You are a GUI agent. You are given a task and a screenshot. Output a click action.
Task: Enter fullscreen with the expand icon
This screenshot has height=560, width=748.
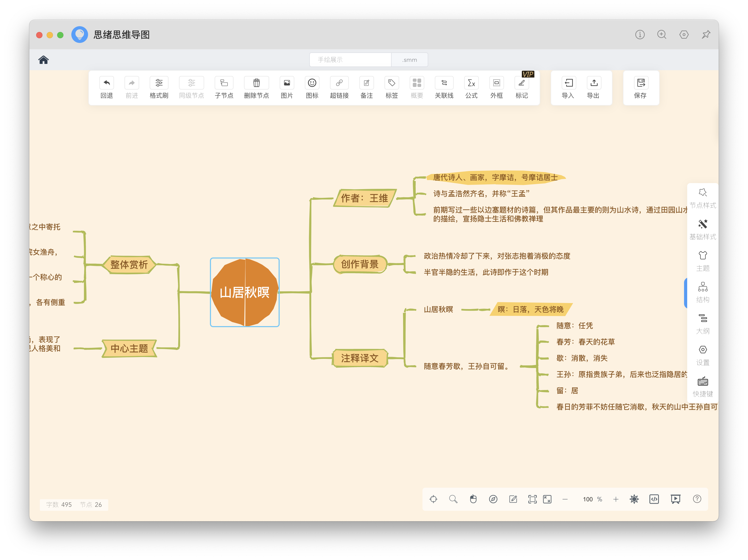click(x=547, y=499)
